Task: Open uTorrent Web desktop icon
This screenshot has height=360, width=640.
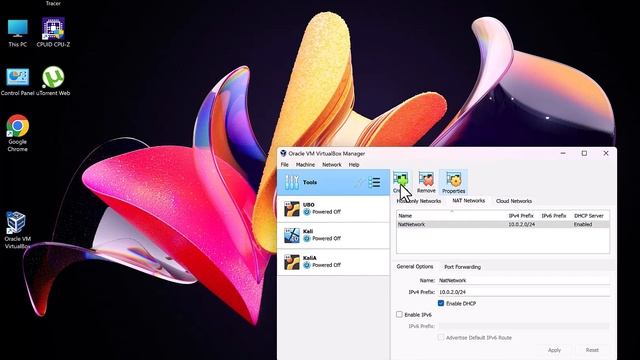Action: [x=53, y=81]
